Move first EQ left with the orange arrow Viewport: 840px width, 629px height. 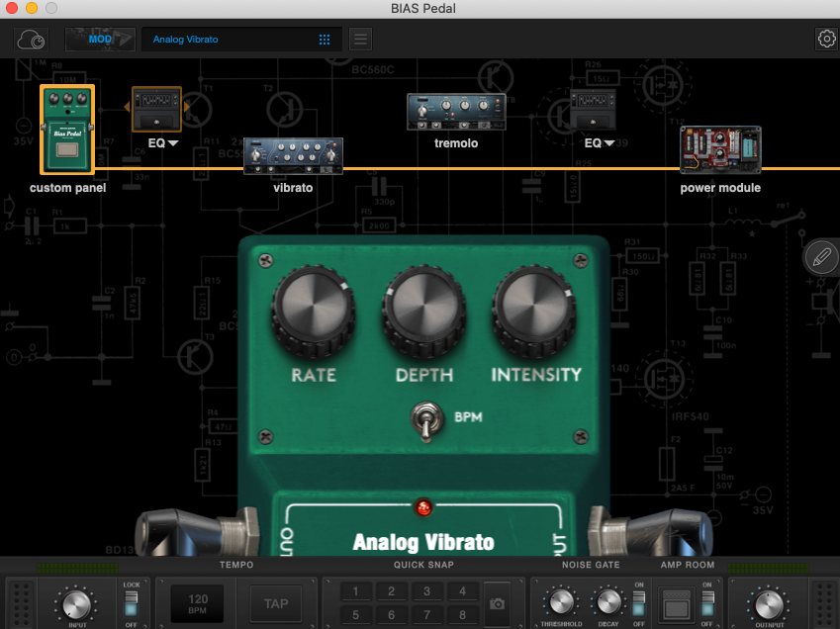pos(127,107)
